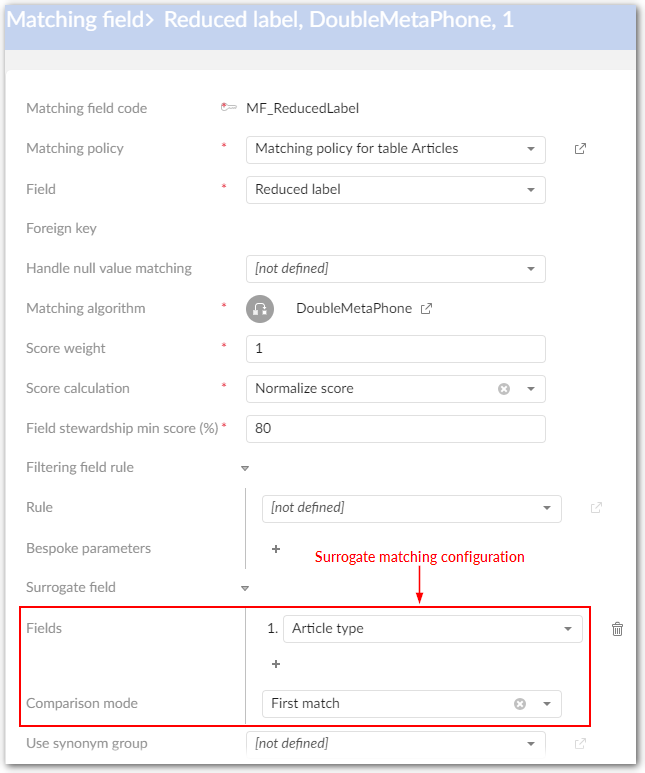Open the synonym group external link icon

point(580,744)
